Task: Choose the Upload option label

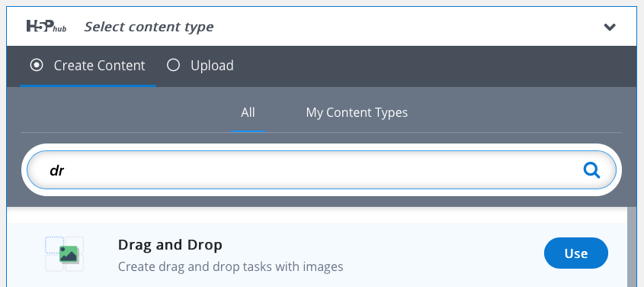Action: coord(212,66)
